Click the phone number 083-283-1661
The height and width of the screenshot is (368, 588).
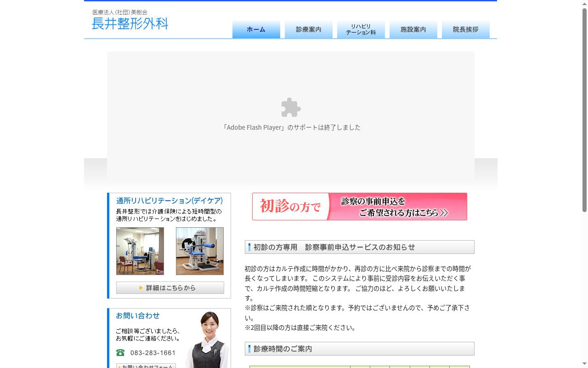point(153,353)
